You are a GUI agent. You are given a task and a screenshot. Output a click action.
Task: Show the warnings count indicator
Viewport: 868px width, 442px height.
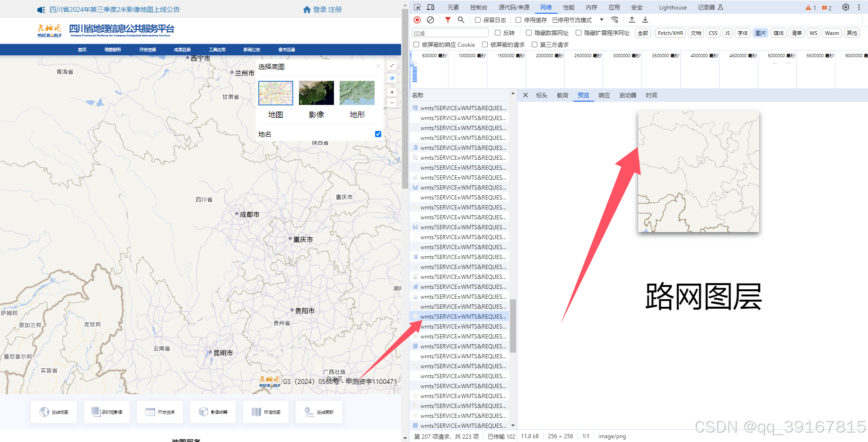pyautogui.click(x=811, y=8)
